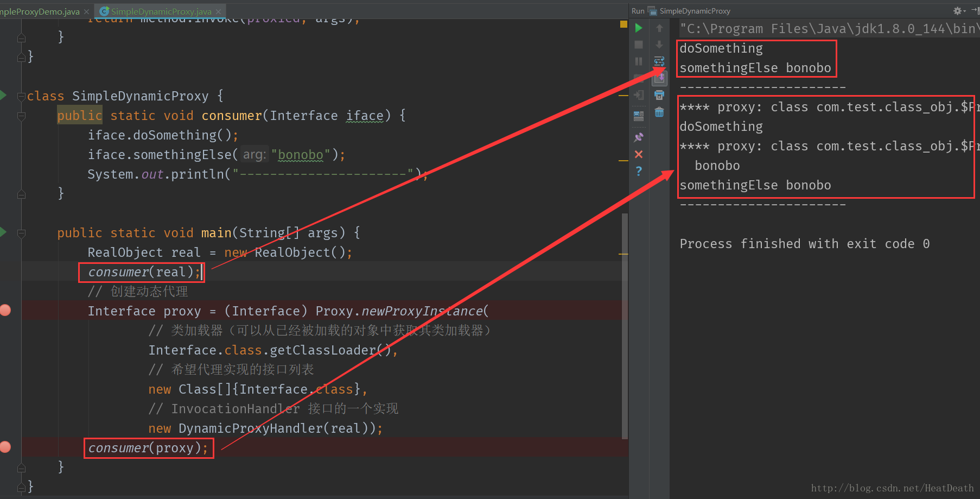The height and width of the screenshot is (499, 980).
Task: Click warning stripe mark near RealObject line
Action: click(x=623, y=254)
